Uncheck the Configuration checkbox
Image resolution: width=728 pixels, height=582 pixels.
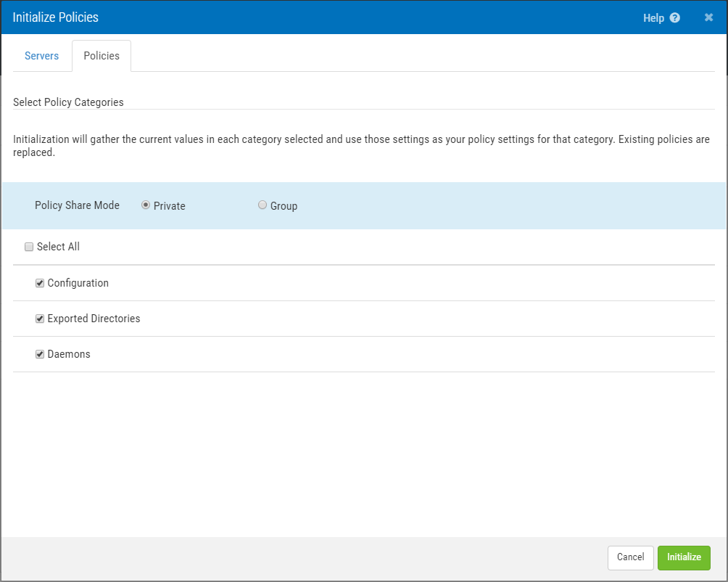click(40, 283)
